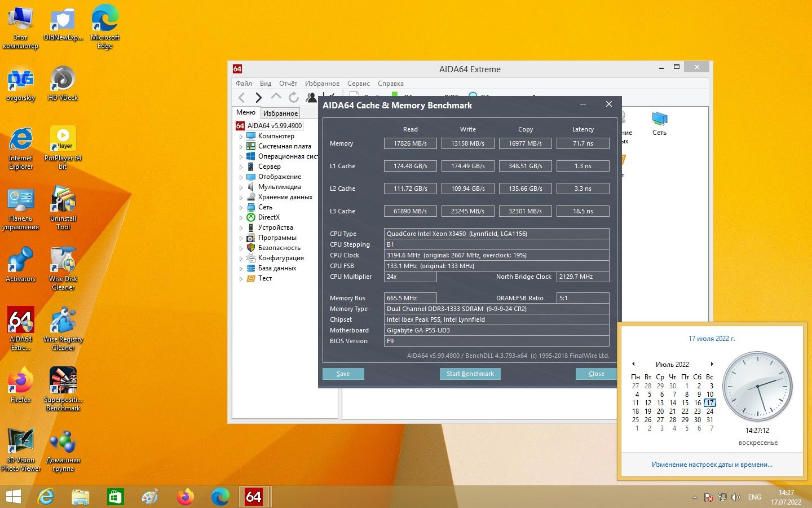Select July 24 in the calendar
Viewport: 812px width, 508px height.
point(710,411)
